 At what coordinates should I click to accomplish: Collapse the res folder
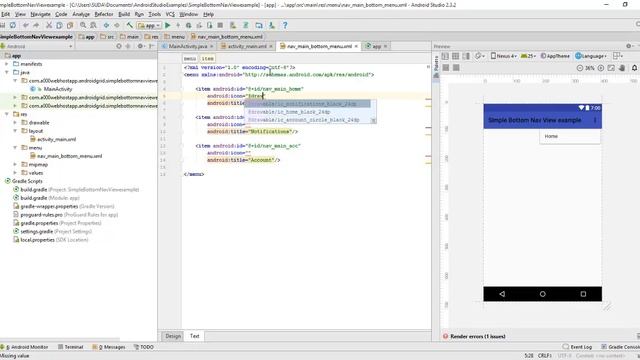[x=7, y=114]
